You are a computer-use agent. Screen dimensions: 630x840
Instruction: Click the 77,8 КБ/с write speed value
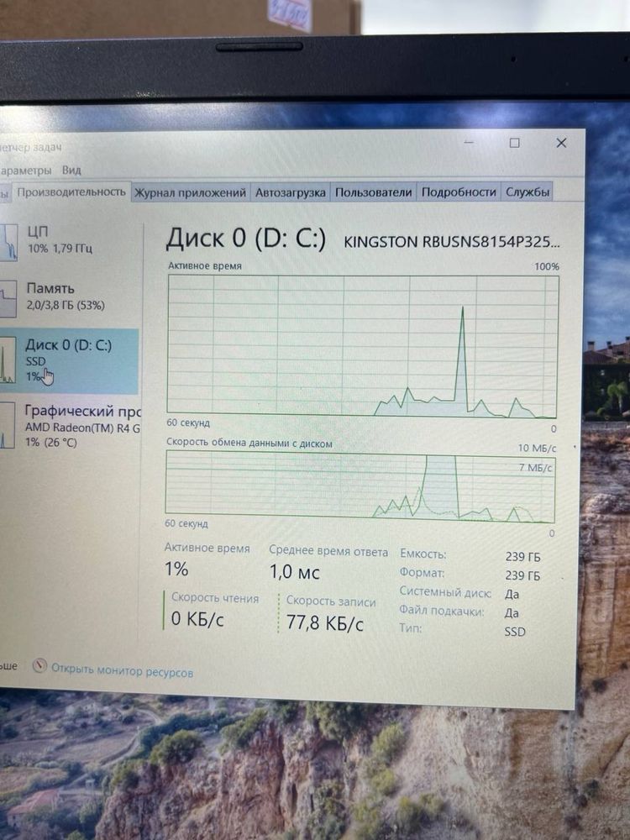pos(324,623)
